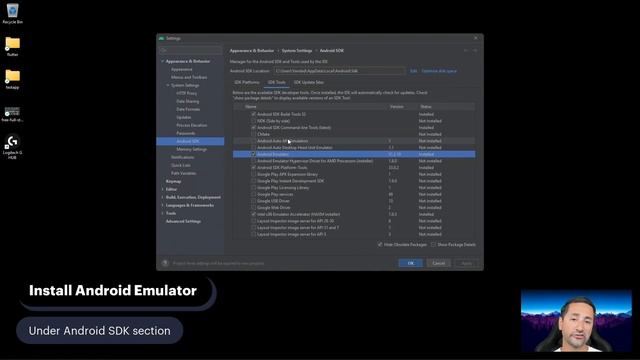Collapse the Appearance & Behavior tree node
Viewport: 640px width, 360px height.
click(x=162, y=61)
